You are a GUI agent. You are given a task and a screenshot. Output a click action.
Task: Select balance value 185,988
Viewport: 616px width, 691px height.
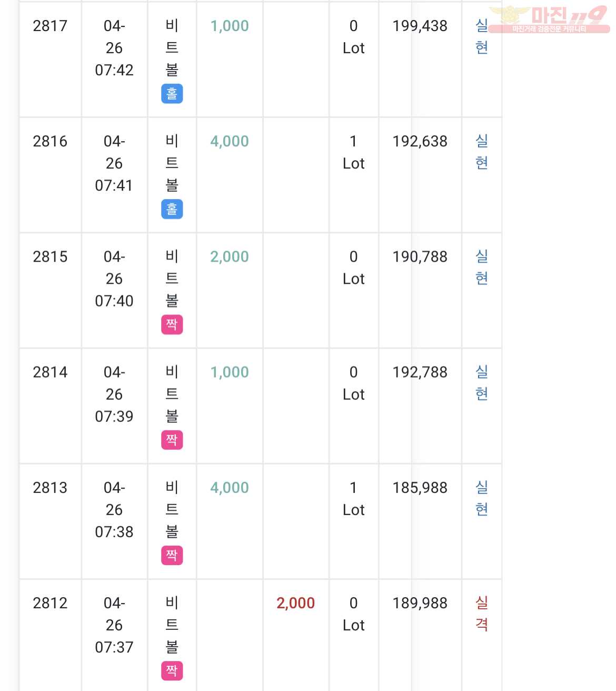(420, 488)
